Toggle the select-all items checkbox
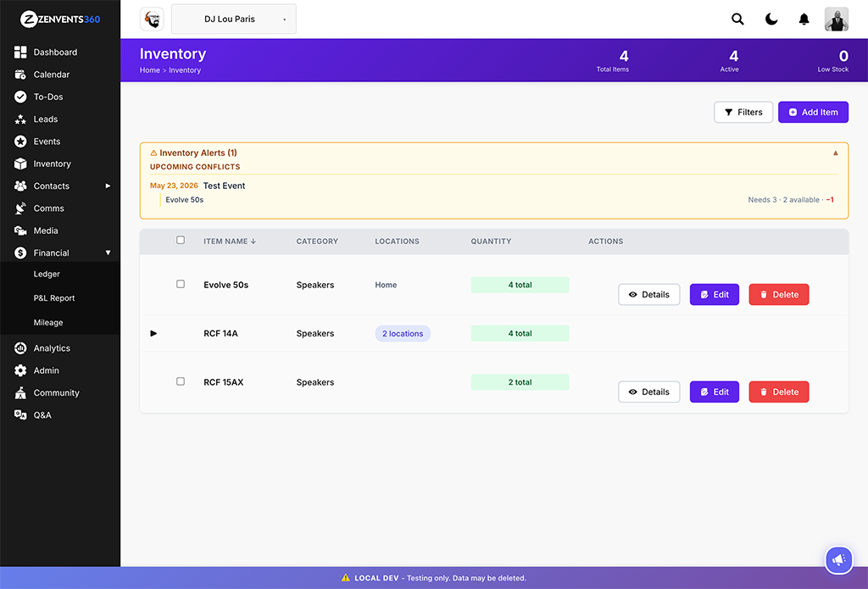Viewport: 868px width, 589px height. (181, 240)
